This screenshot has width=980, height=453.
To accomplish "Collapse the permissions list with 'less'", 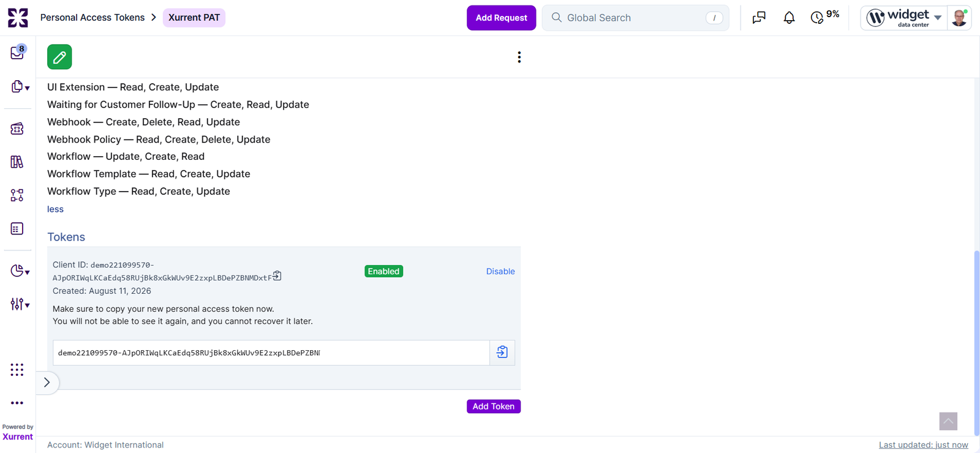I will (55, 209).
